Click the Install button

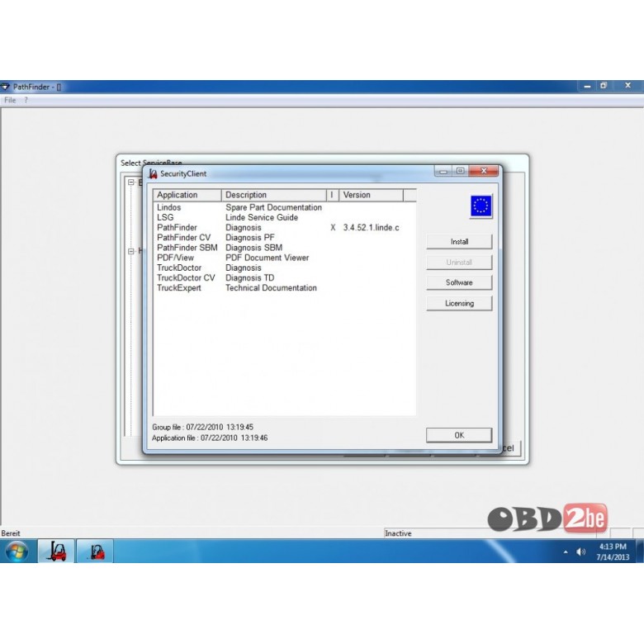[459, 241]
